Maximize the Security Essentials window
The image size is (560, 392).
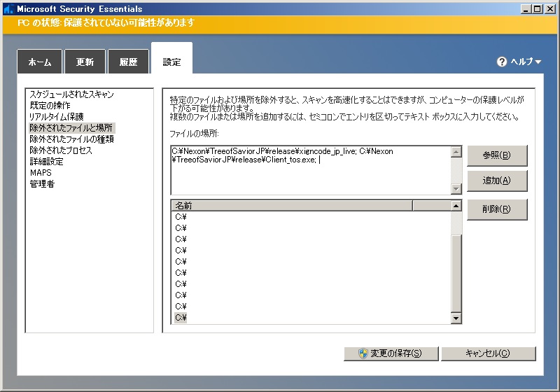[x=537, y=9]
